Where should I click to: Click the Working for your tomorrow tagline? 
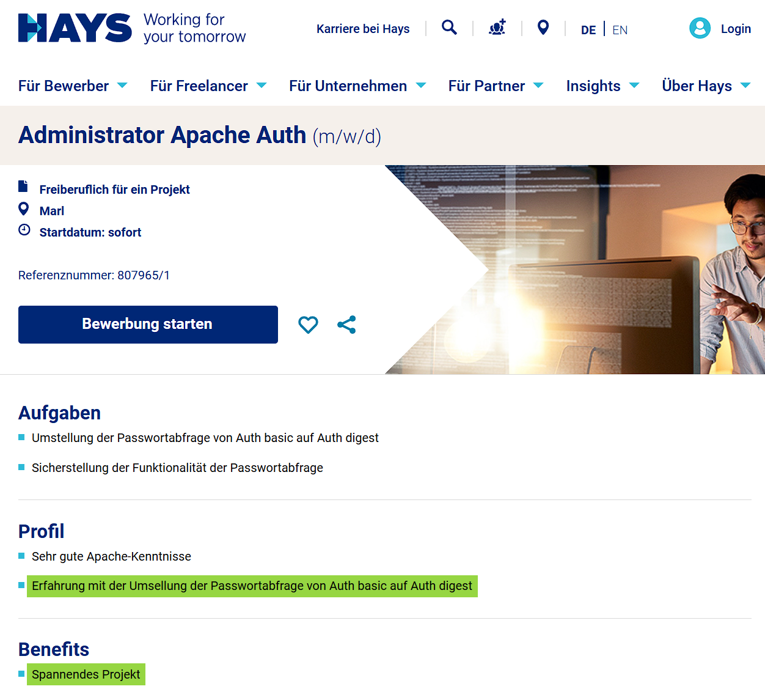click(x=194, y=28)
